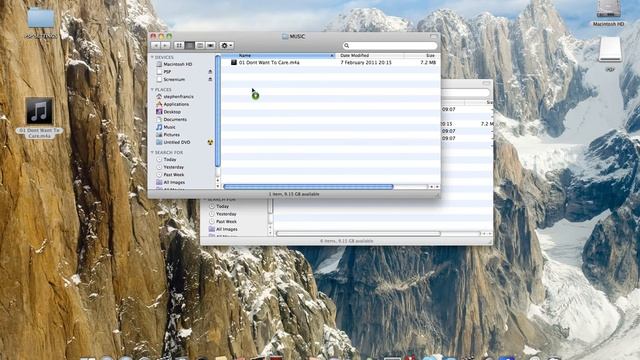The height and width of the screenshot is (360, 640).
Task: Hide the toolbar using the MUSIC window pill button
Action: pyautogui.click(x=433, y=36)
